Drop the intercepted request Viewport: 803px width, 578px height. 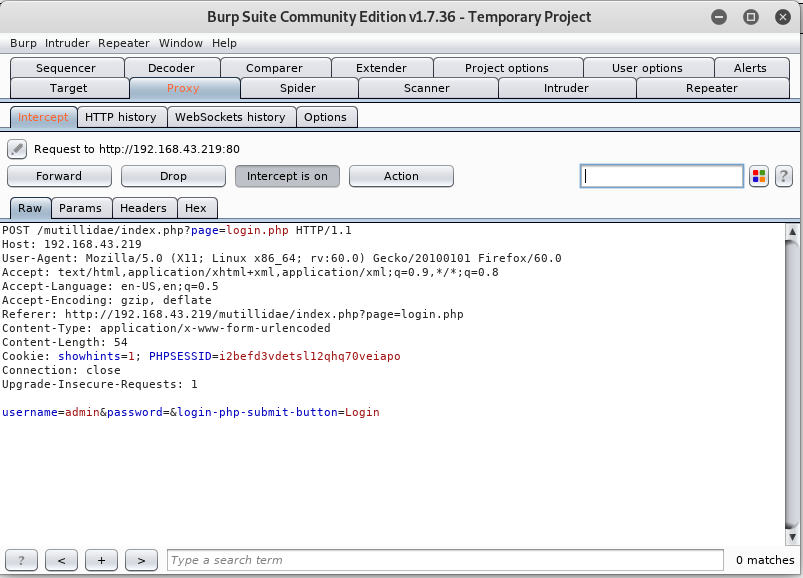pyautogui.click(x=172, y=175)
